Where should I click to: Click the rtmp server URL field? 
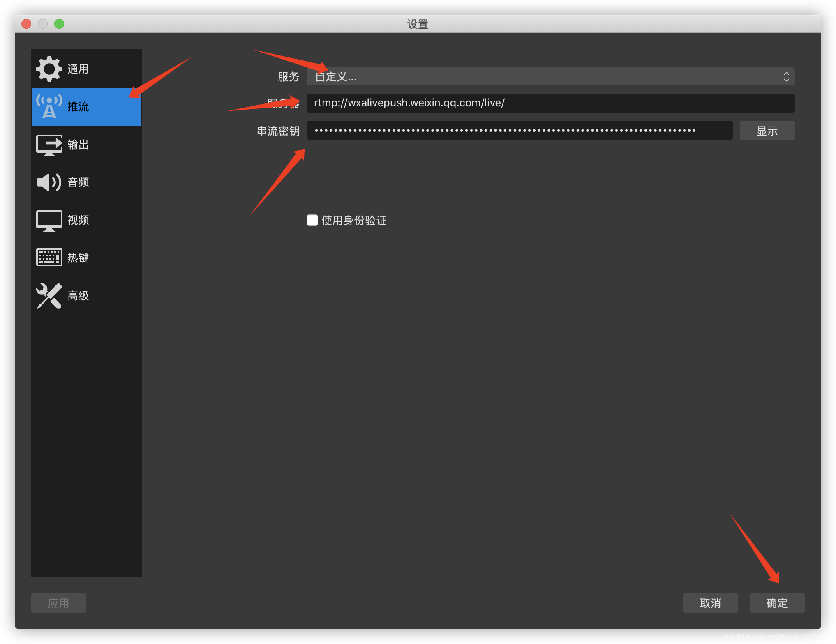[x=550, y=103]
